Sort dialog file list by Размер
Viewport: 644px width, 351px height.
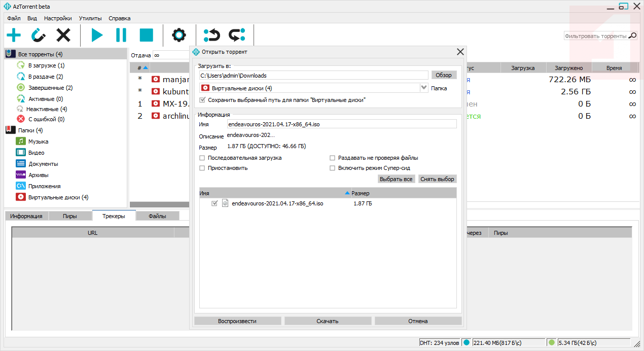[x=404, y=193]
